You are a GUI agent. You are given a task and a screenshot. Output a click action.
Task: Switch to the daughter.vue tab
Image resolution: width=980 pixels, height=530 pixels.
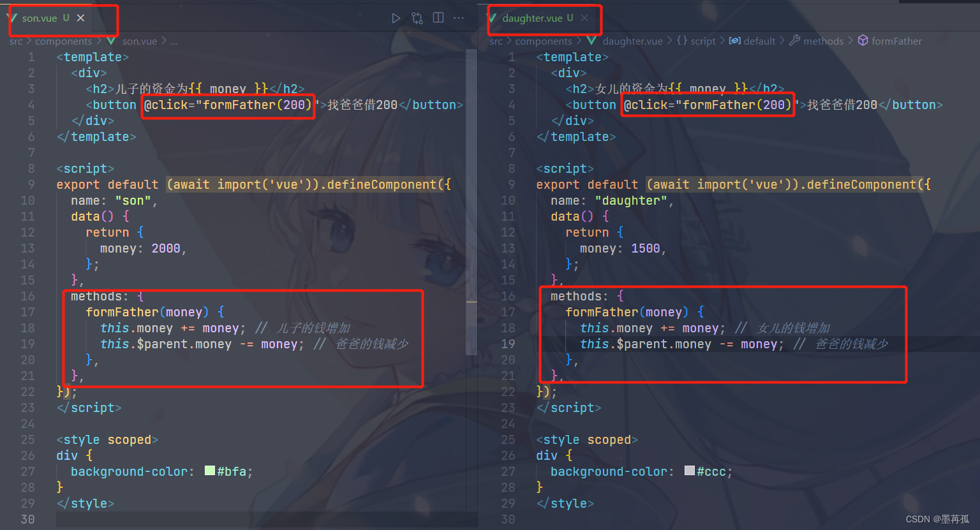tap(532, 18)
